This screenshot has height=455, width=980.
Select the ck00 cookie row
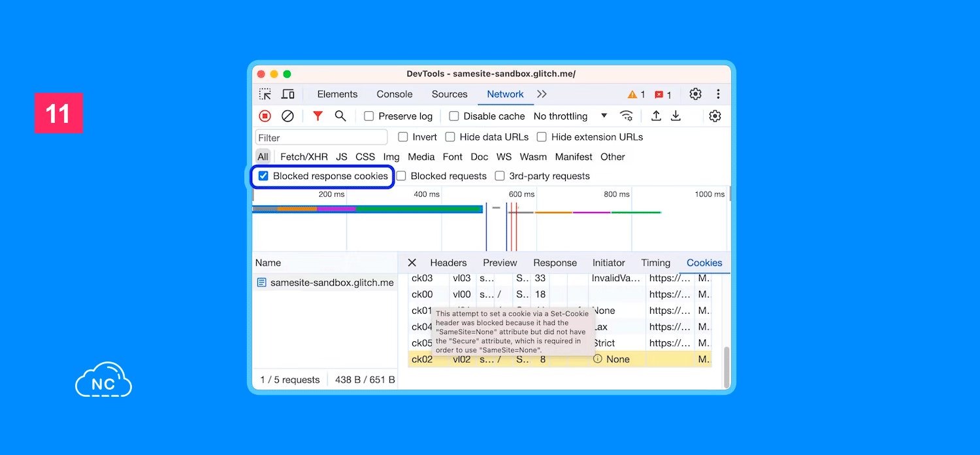point(560,294)
